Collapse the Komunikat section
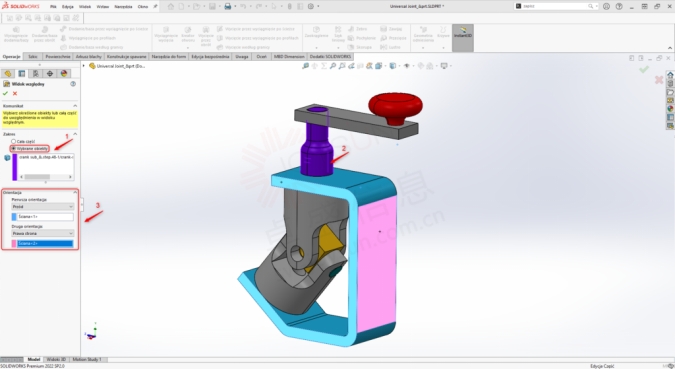This screenshot has width=675, height=369. click(x=75, y=105)
